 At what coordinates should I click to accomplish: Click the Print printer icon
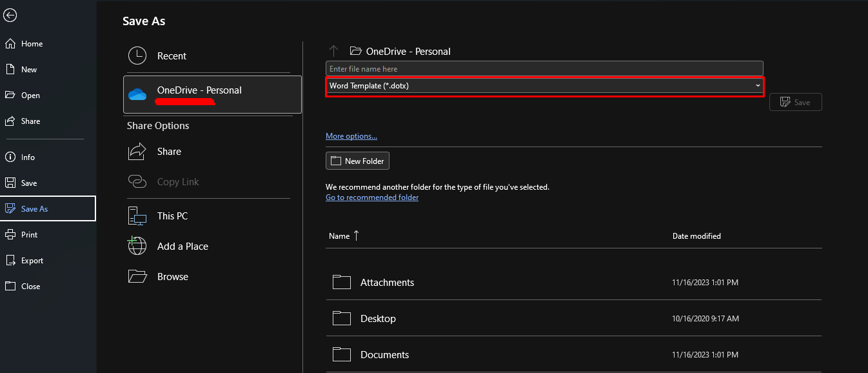[10, 235]
